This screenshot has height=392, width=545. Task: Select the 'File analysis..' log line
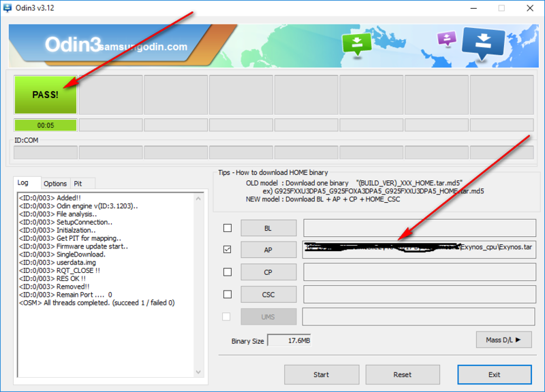(x=58, y=214)
